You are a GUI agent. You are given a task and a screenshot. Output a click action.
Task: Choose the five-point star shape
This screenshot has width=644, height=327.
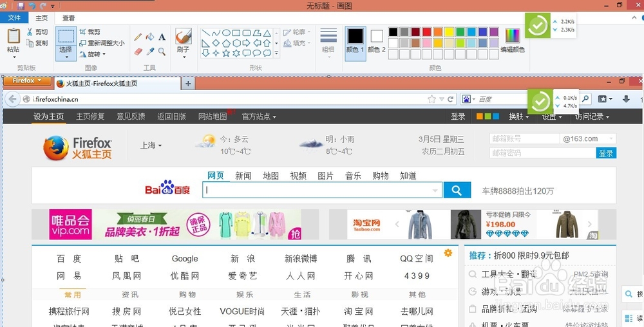click(226, 53)
